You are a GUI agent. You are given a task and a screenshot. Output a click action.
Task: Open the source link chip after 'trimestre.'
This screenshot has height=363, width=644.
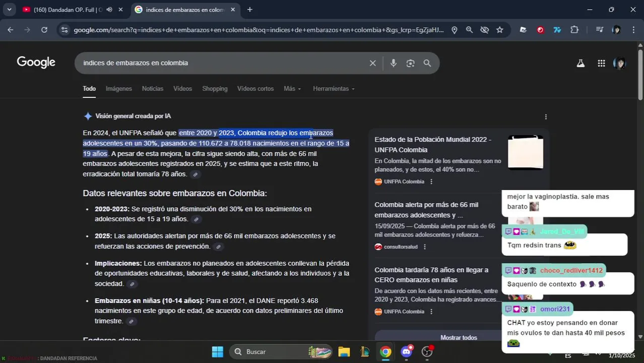(x=131, y=322)
